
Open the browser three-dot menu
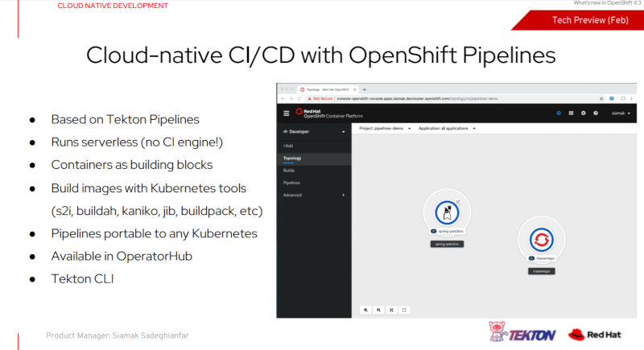(x=632, y=98)
